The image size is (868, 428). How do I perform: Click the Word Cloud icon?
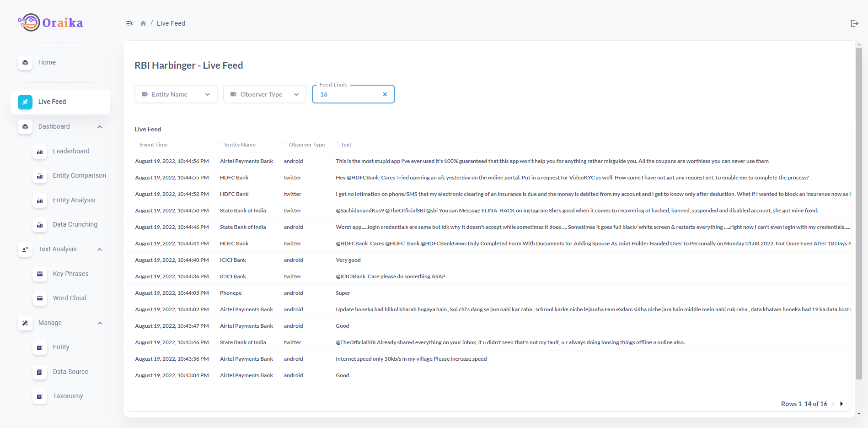tap(40, 298)
